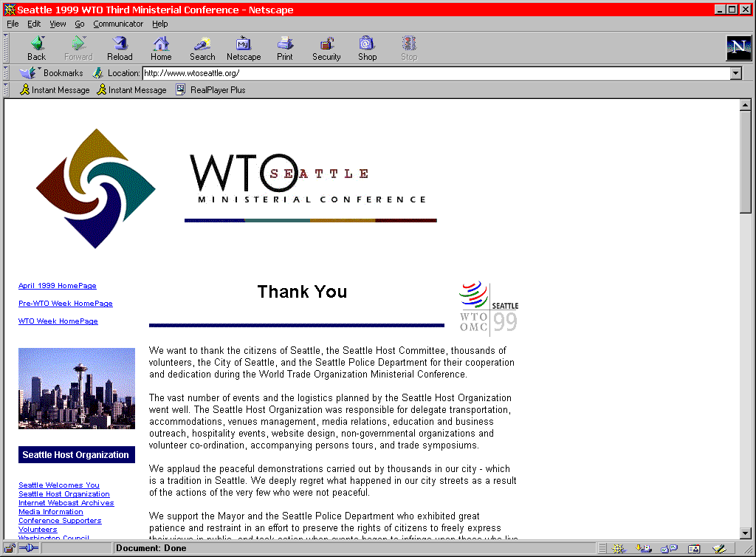Screen dimensions: 756x557
Task: Go to the Home page button
Action: point(161,49)
